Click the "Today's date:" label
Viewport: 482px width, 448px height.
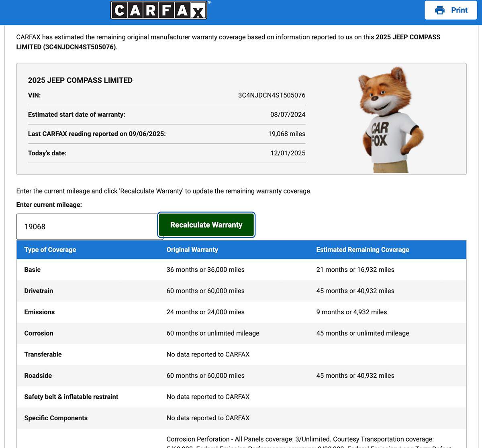[47, 153]
